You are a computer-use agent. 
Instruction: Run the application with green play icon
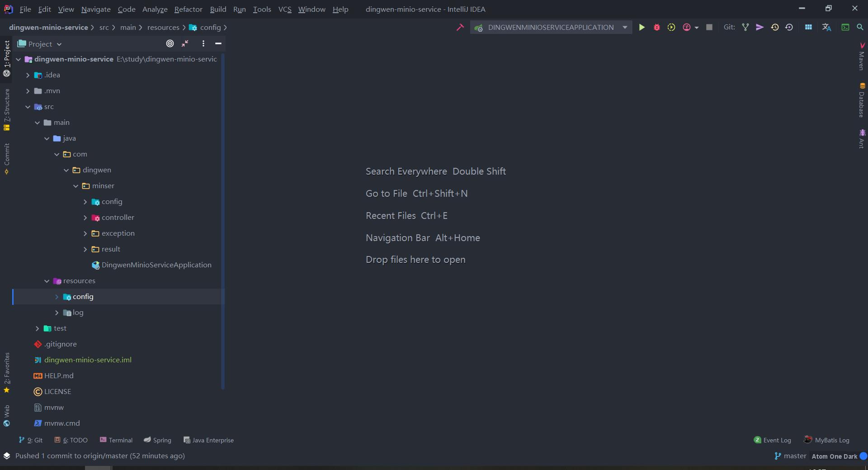[x=642, y=28]
